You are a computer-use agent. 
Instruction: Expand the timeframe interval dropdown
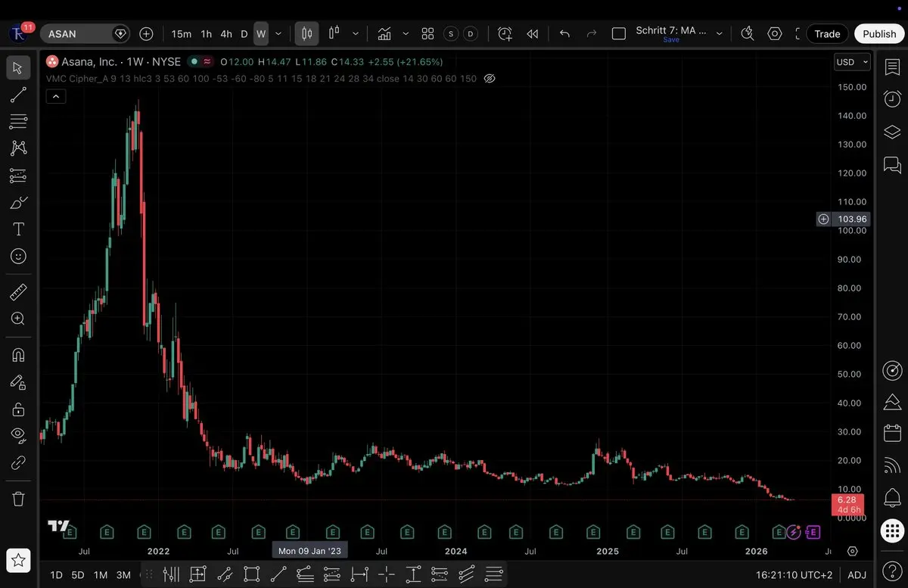[278, 34]
